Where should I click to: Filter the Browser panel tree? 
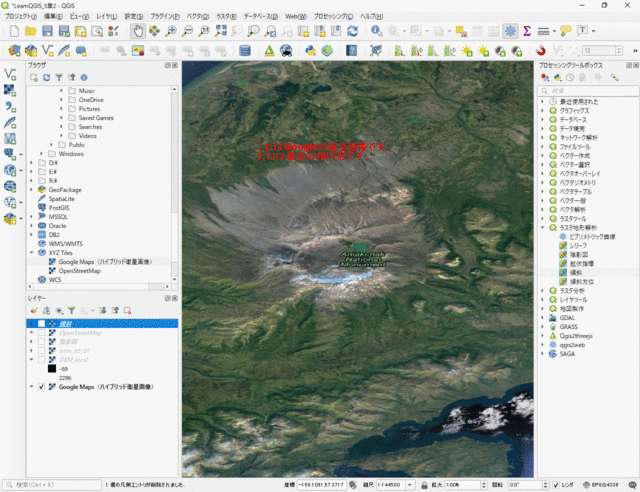point(59,78)
